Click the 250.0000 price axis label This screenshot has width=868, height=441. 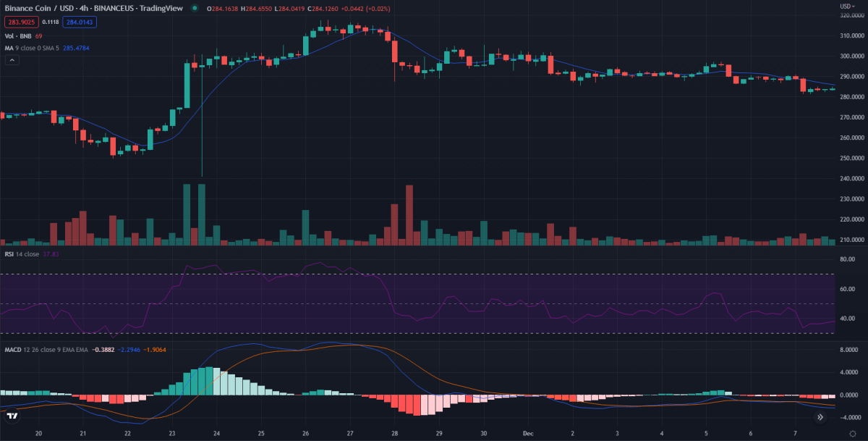pos(852,158)
